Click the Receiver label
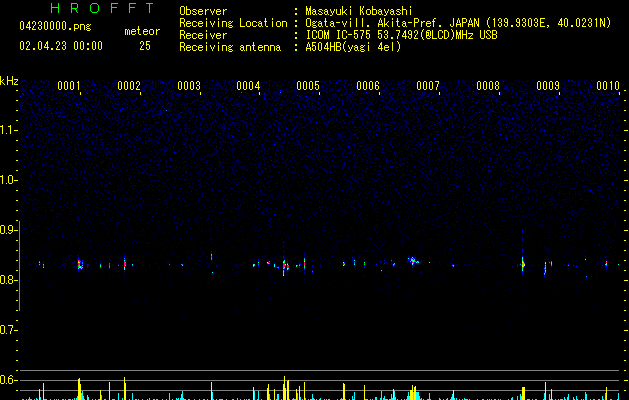Image resolution: width=629 pixels, height=400 pixels. tap(203, 35)
